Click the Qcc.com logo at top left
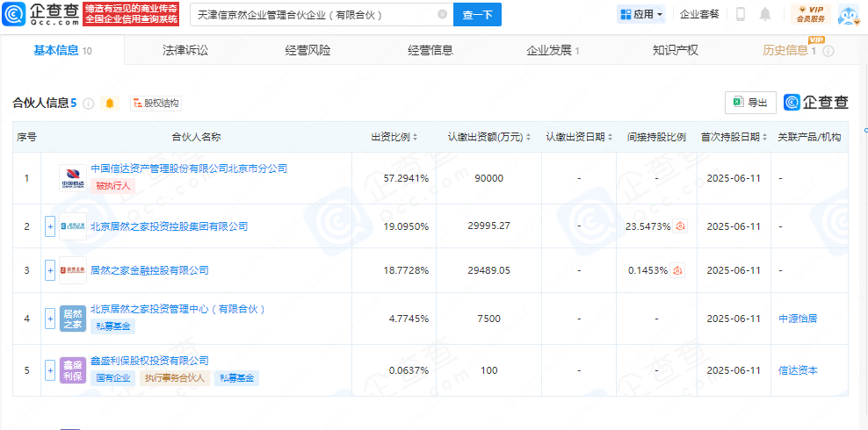 click(x=40, y=14)
